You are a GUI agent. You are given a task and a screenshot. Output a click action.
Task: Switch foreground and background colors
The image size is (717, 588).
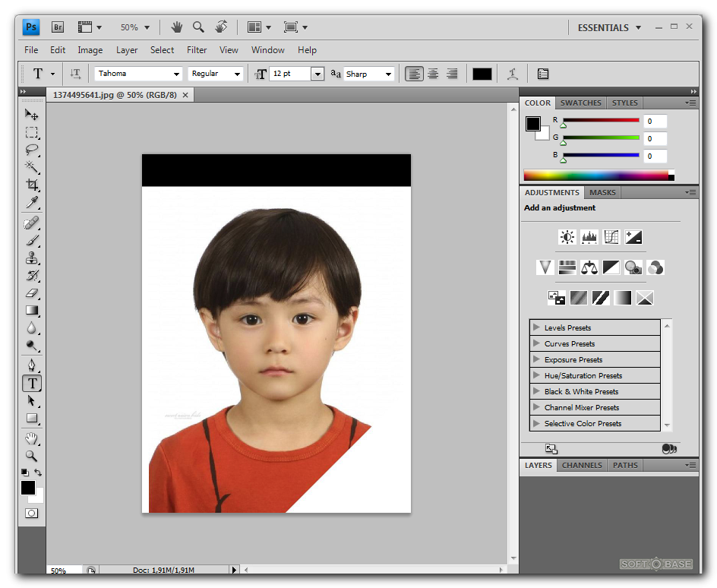pyautogui.click(x=39, y=473)
